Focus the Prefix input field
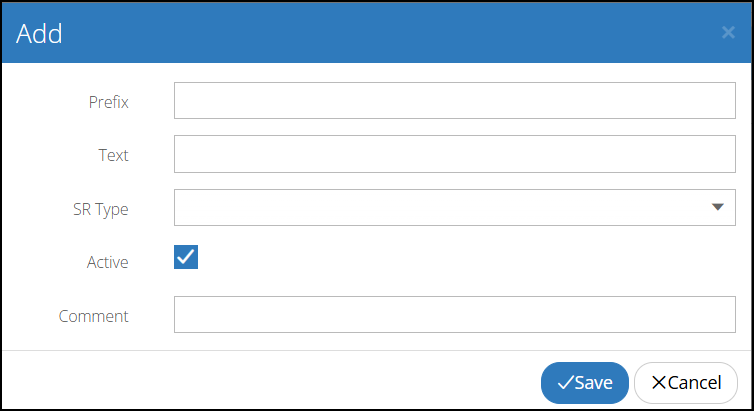Image resolution: width=754 pixels, height=411 pixels. [x=455, y=100]
